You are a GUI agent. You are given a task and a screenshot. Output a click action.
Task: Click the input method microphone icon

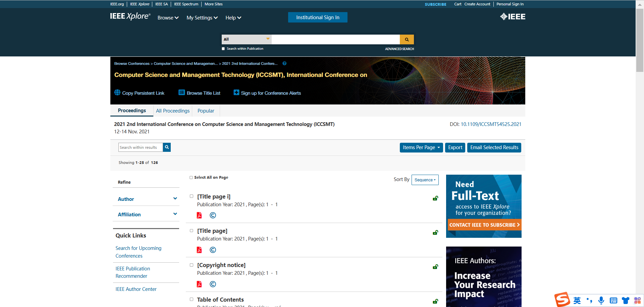pos(601,300)
